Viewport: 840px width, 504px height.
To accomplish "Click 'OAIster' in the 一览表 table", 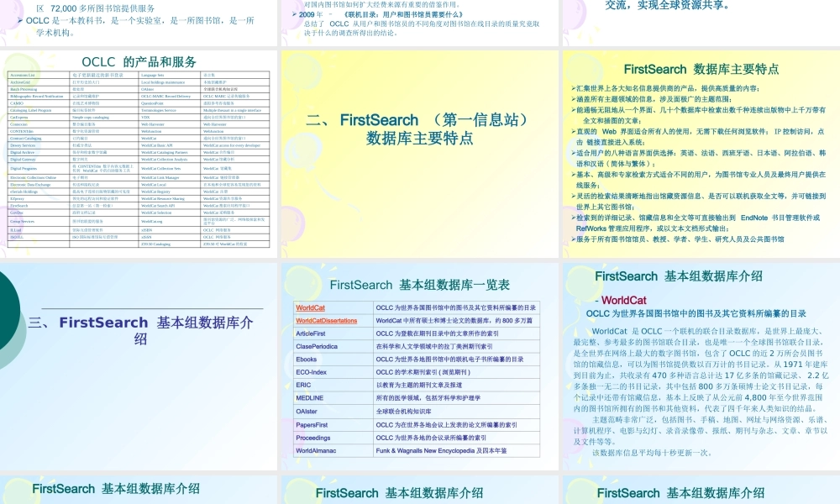I will click(307, 412).
